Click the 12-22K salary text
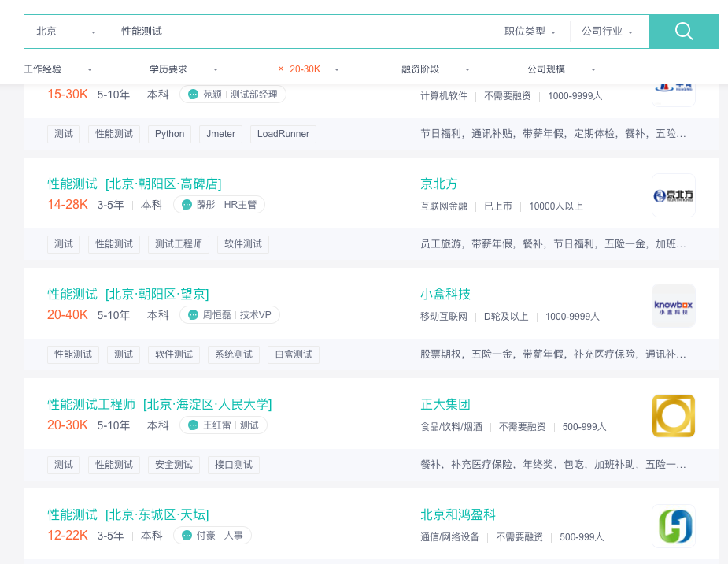 point(68,535)
